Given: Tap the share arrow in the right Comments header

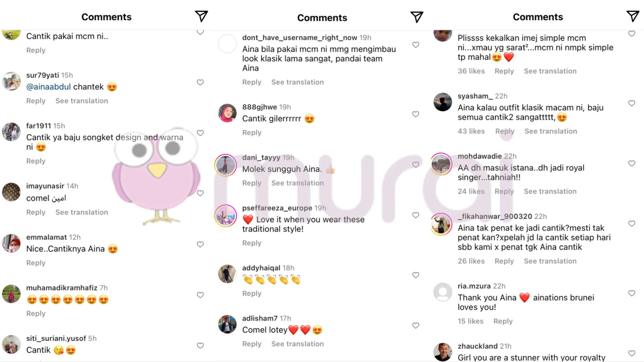Looking at the screenshot, I should (633, 16).
